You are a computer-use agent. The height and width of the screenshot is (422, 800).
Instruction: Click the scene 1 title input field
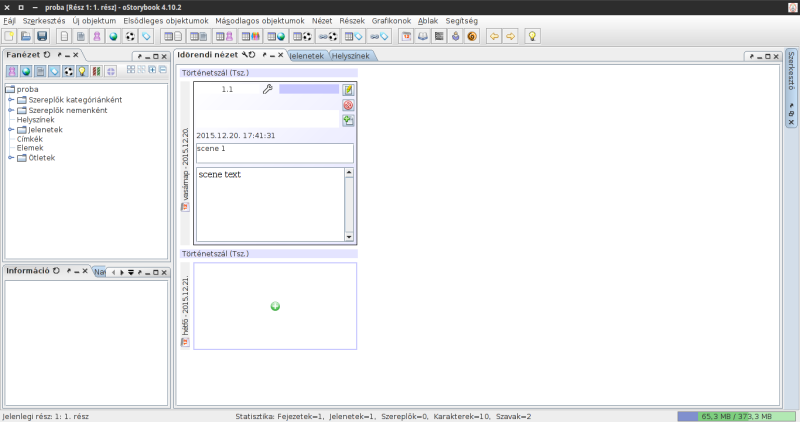274,153
